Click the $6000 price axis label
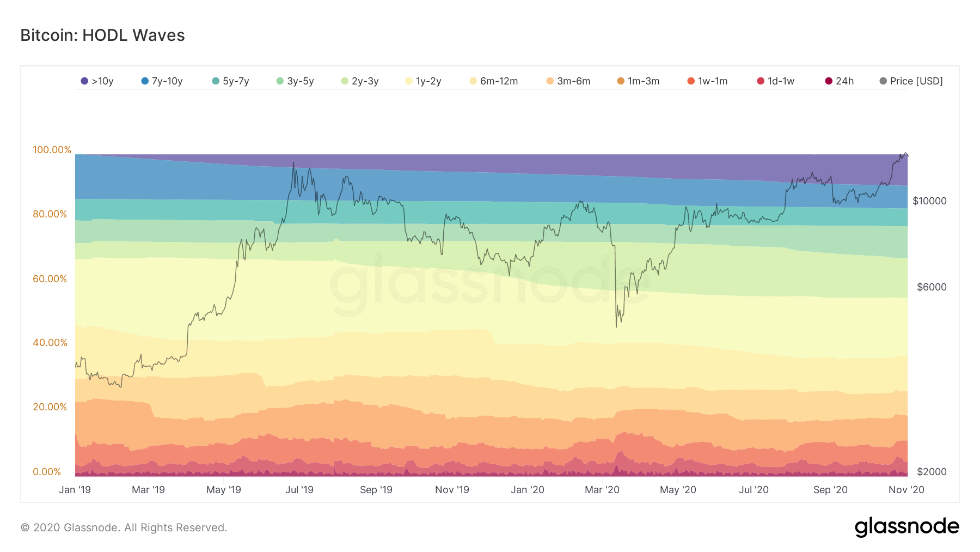Viewport: 980px width, 552px height. (932, 287)
